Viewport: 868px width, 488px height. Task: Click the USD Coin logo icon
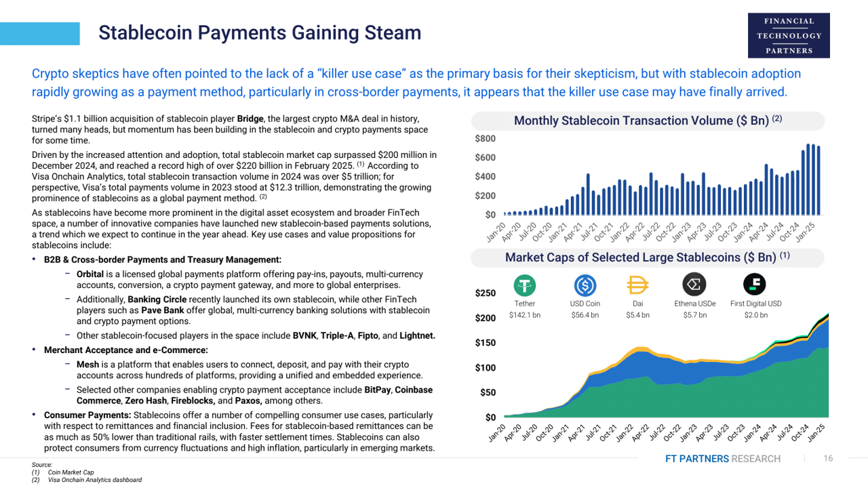[585, 285]
